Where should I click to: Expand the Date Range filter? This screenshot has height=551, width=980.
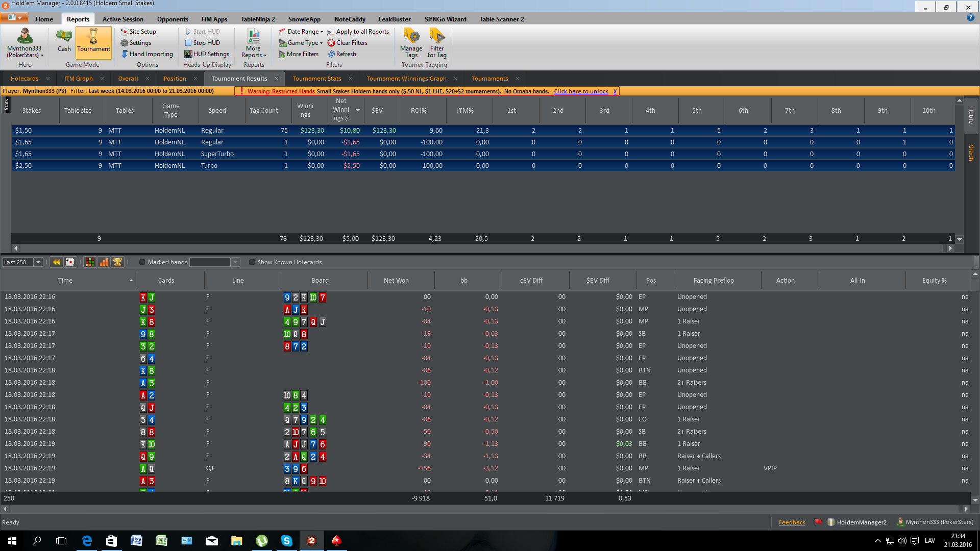[x=301, y=32]
